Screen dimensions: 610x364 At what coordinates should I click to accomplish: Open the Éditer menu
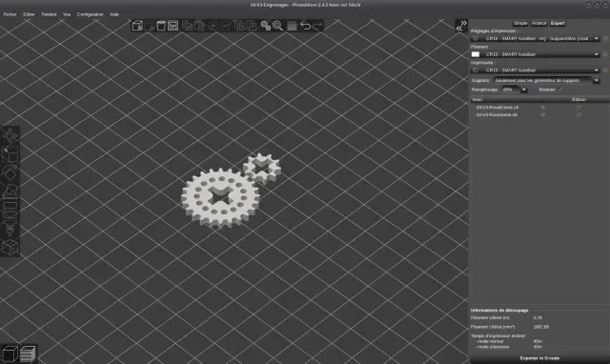(x=29, y=14)
